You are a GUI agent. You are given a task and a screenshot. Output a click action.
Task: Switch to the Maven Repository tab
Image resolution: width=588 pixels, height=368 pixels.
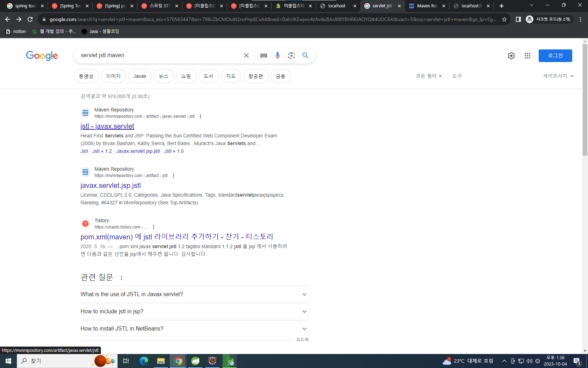tap(427, 6)
